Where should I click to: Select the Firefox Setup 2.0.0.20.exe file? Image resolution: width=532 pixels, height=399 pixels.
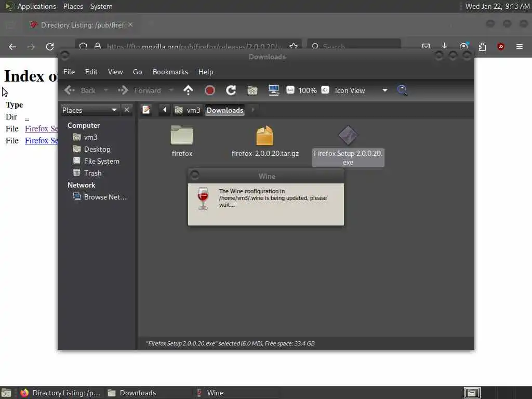(x=348, y=145)
